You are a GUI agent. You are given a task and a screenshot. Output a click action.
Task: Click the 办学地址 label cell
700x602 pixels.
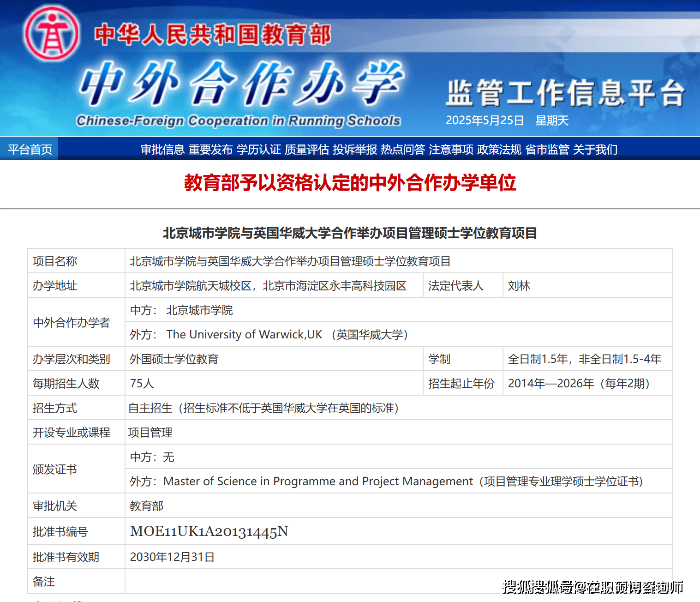click(76, 286)
